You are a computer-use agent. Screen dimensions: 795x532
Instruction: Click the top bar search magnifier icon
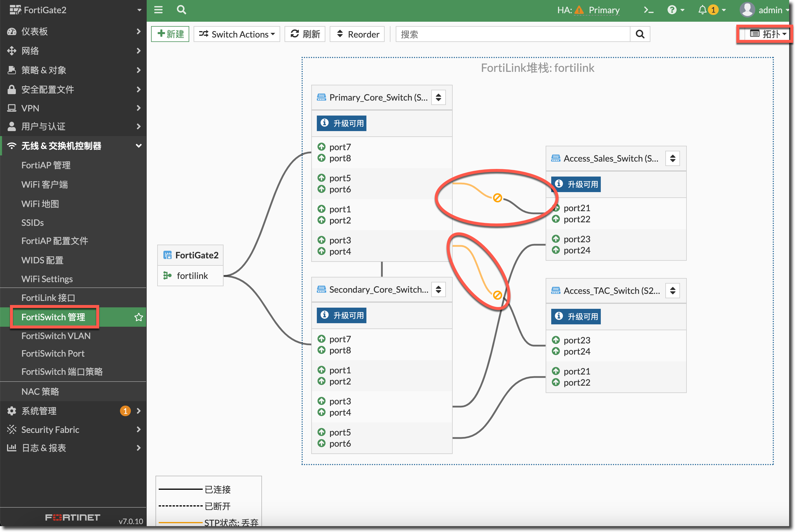[x=182, y=10]
